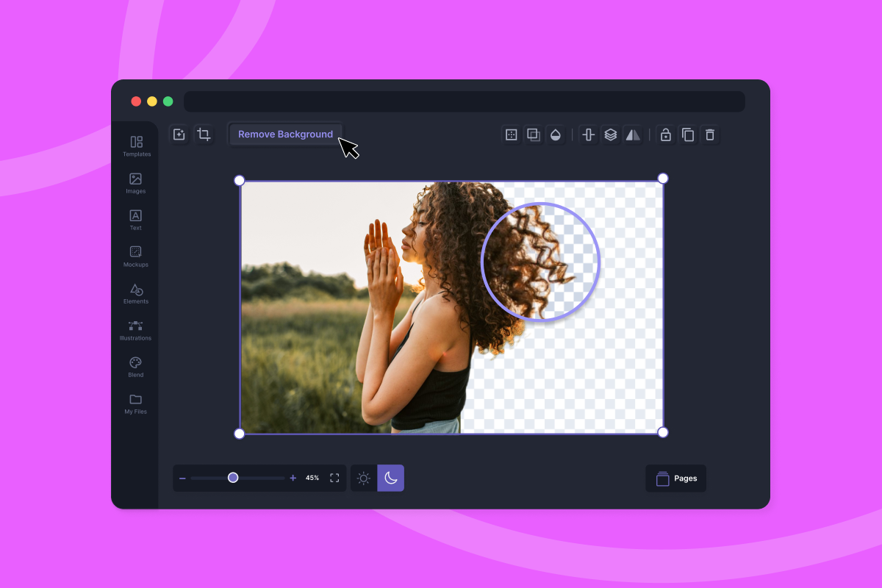Image resolution: width=882 pixels, height=588 pixels.
Task: Open the Illustrations sidebar panel
Action: pos(136,329)
